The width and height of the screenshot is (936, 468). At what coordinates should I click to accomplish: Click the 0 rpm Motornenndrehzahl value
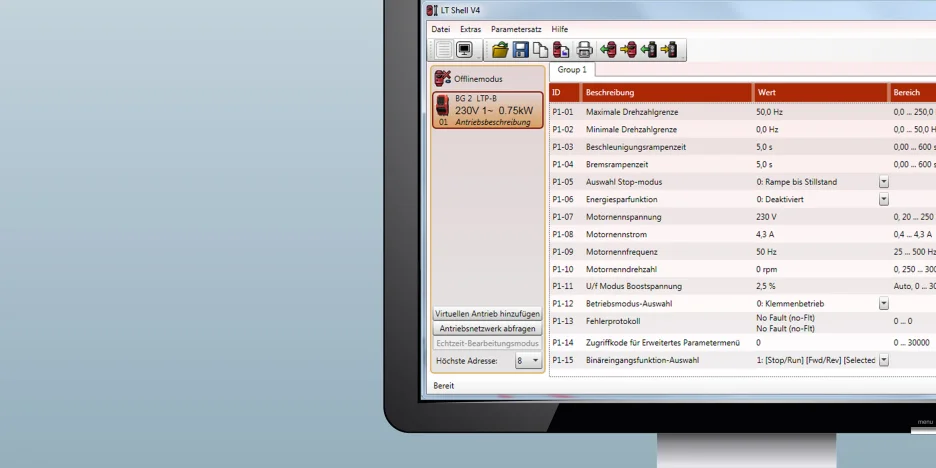[x=766, y=269]
